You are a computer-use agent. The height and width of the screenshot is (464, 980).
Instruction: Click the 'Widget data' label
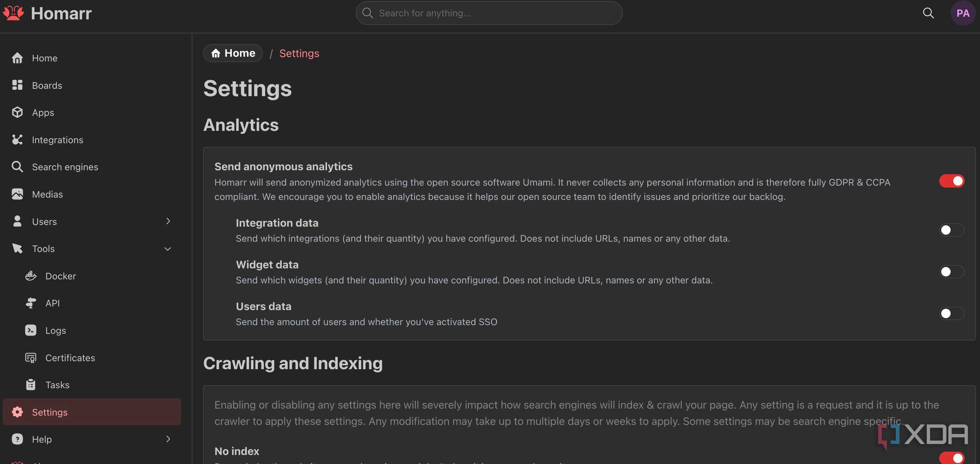pos(267,264)
